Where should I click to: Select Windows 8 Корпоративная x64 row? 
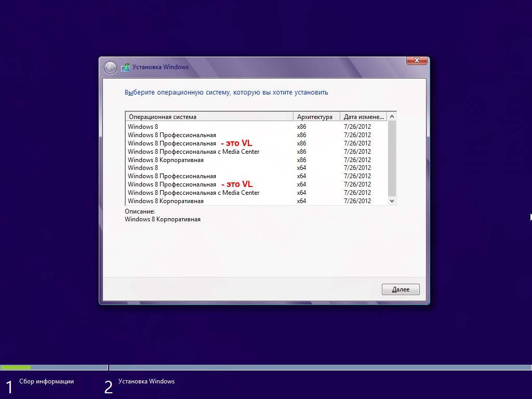pyautogui.click(x=257, y=201)
